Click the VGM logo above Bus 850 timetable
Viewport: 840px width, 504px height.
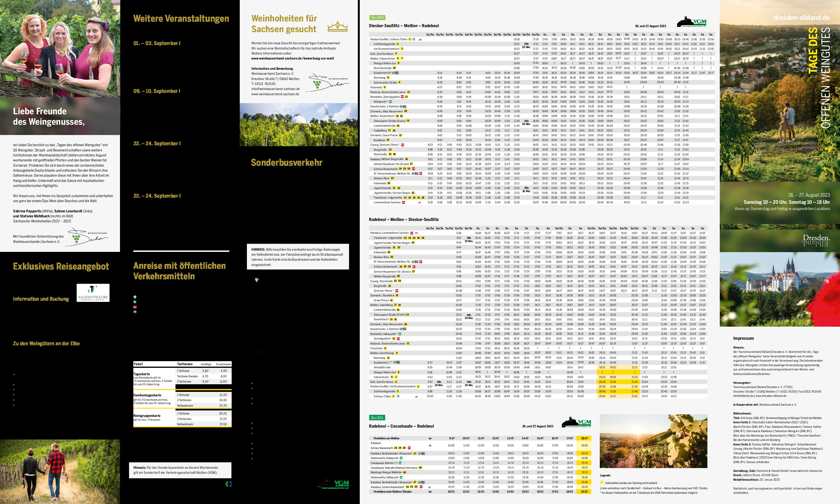691,21
